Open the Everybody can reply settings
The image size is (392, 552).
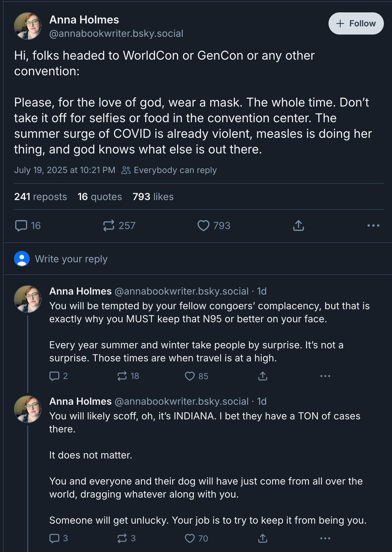pyautogui.click(x=169, y=170)
